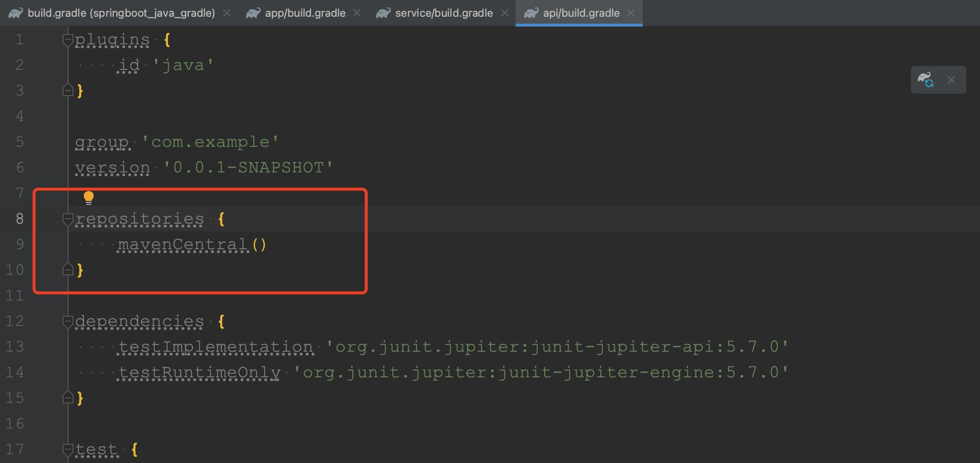The height and width of the screenshot is (463, 980).
Task: Open the app/build.gradle tab
Action: pos(305,13)
